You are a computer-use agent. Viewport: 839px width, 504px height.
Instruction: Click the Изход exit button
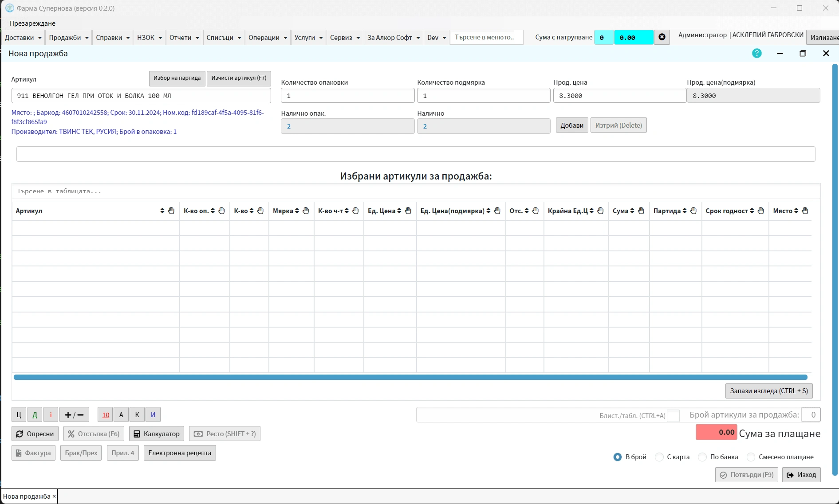pyautogui.click(x=801, y=475)
